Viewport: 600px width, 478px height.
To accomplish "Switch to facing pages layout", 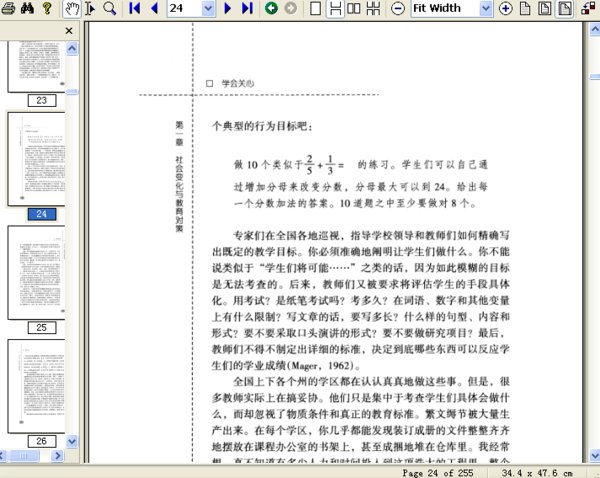I will (x=354, y=8).
